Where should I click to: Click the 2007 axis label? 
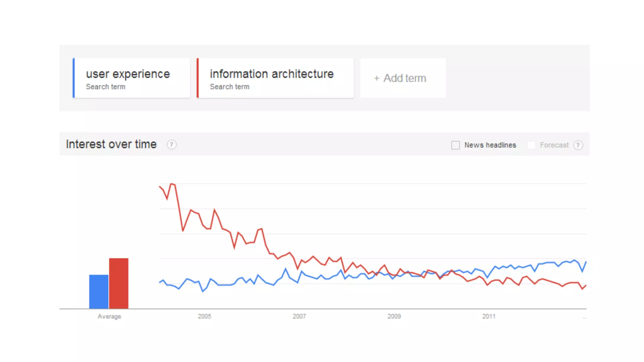point(299,316)
